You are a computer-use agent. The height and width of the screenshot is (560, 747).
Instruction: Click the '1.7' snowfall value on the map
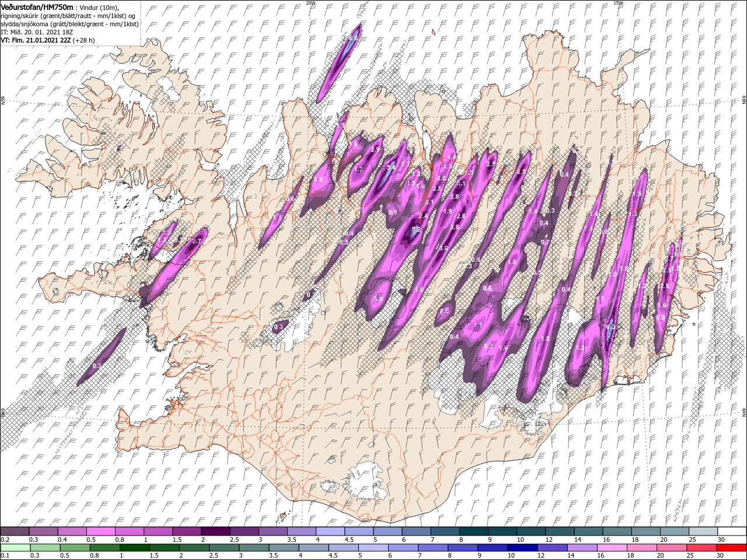tap(358, 170)
